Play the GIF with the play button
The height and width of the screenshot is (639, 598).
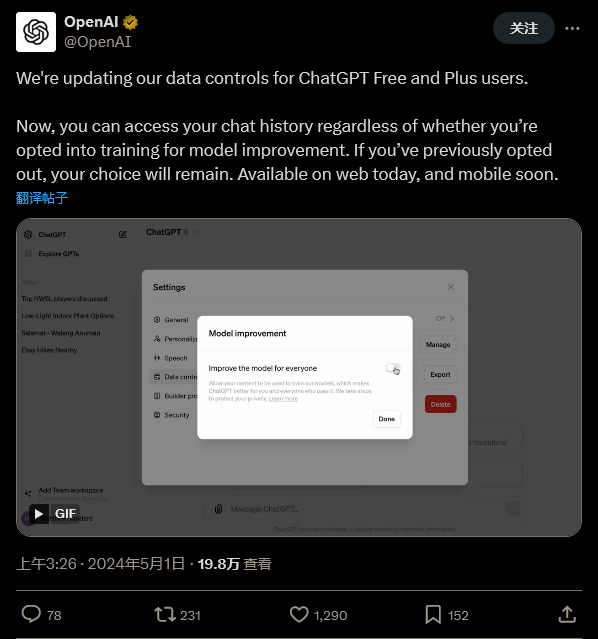pyautogui.click(x=39, y=513)
